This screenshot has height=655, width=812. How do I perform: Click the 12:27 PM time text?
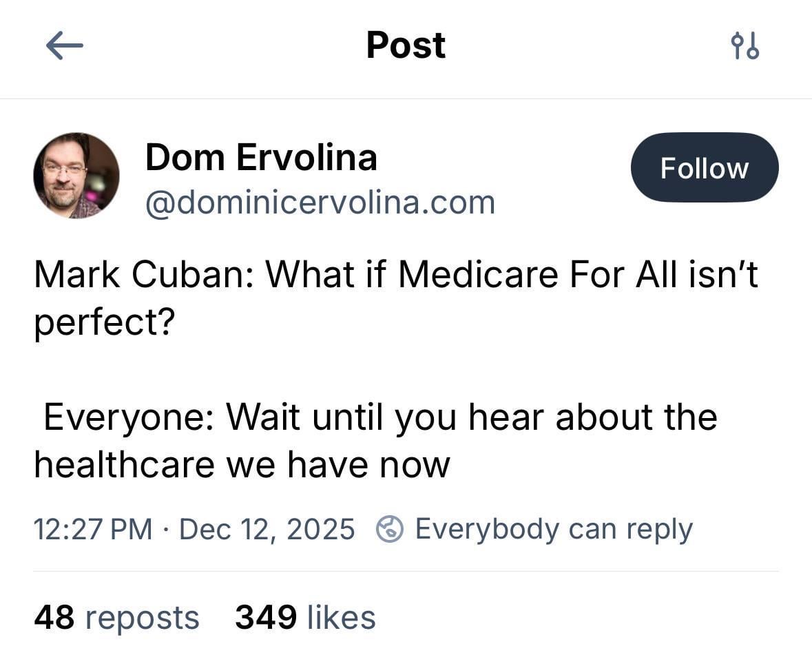point(93,529)
